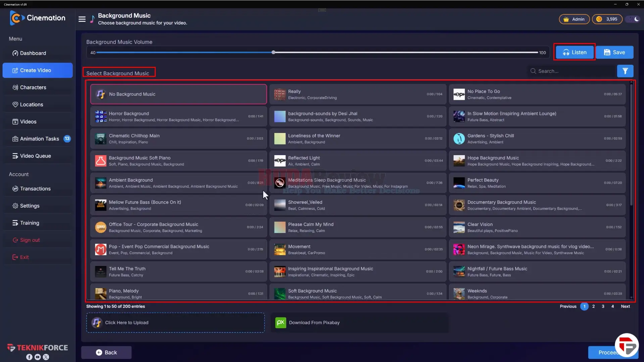This screenshot has width=644, height=362.
Task: Click the Horror Background track thumbnail
Action: [x=101, y=117]
